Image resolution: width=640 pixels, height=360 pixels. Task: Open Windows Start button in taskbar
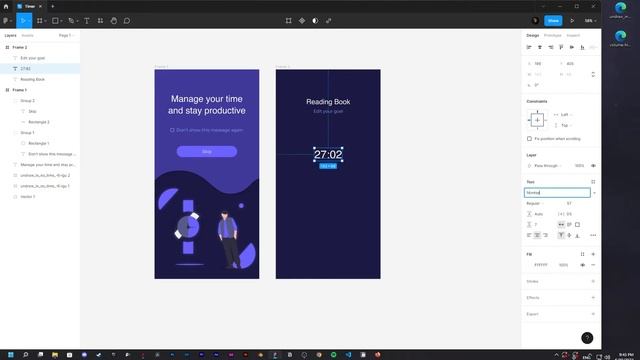coord(11,355)
